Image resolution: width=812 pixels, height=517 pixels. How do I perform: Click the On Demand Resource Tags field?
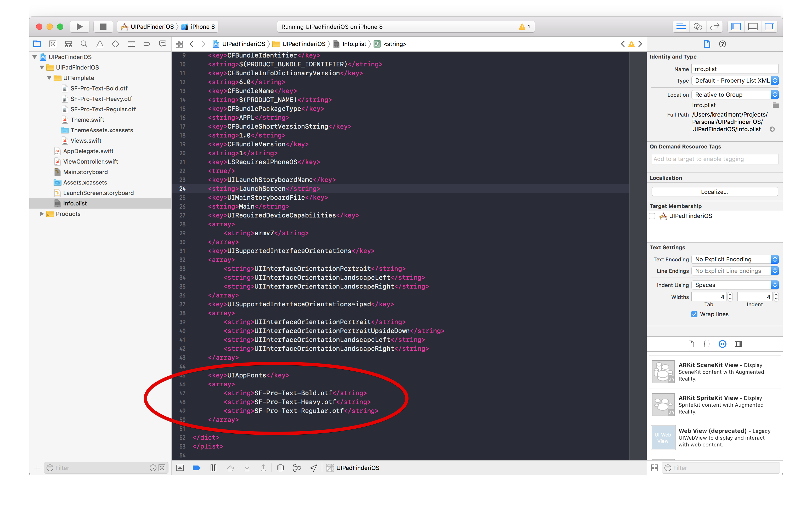pyautogui.click(x=714, y=159)
